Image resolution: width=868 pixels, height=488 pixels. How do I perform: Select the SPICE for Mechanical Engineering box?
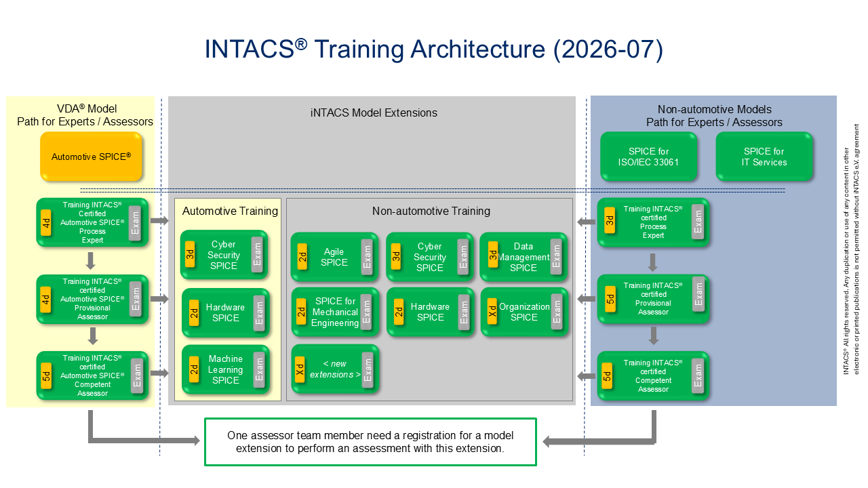pos(335,312)
